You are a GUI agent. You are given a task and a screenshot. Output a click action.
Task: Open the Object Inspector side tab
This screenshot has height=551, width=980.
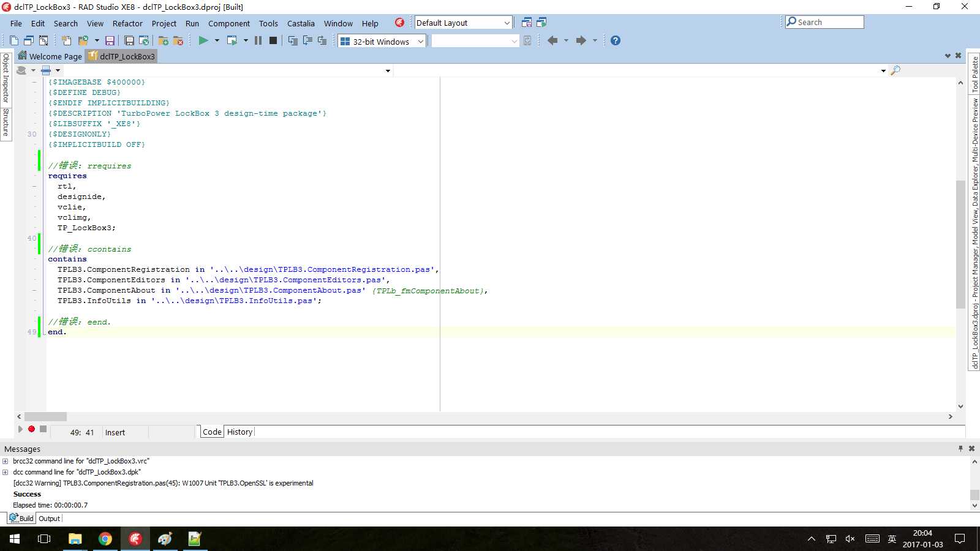6,78
